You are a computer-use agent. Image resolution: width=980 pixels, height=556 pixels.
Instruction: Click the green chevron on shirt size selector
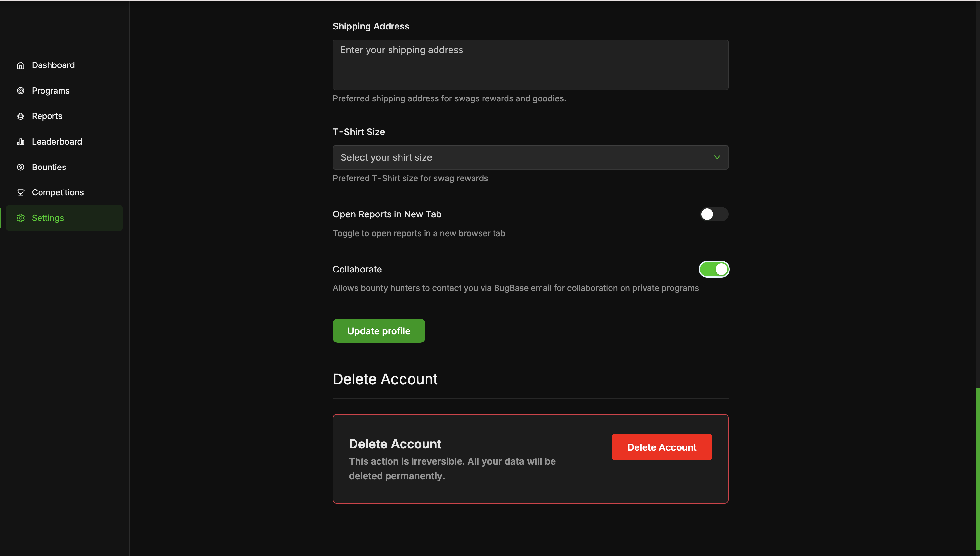pyautogui.click(x=717, y=157)
